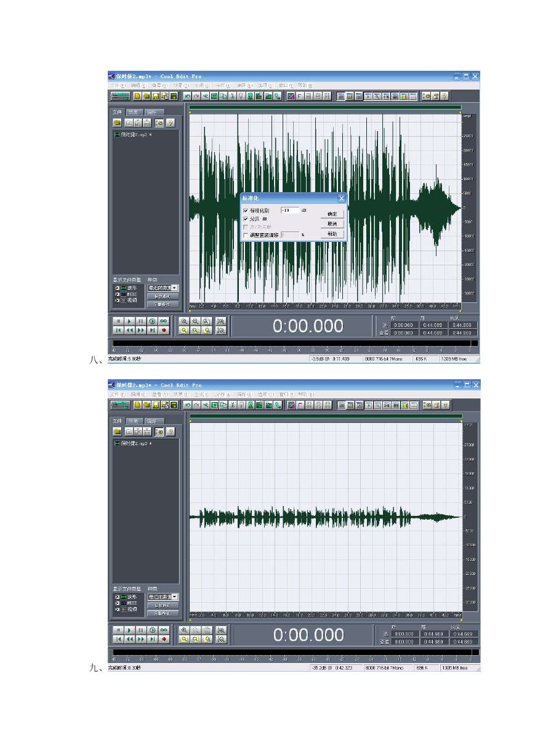Click the open-folder icon in the lower file panel

(116, 432)
